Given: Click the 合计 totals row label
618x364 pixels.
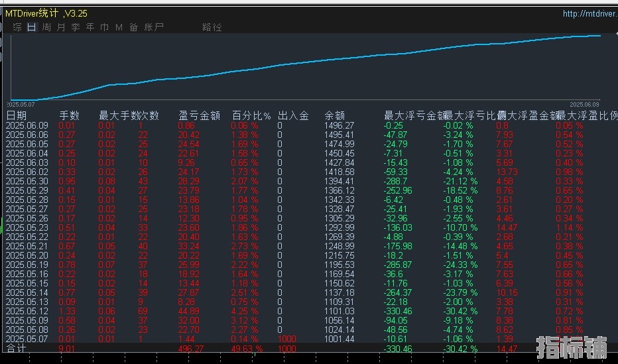Looking at the screenshot, I should click(17, 349).
